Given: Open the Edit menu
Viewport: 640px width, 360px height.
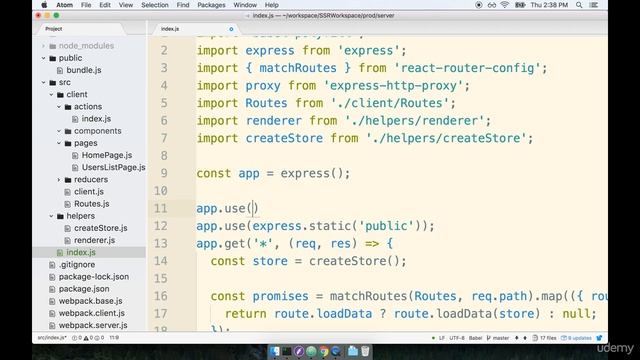Looking at the screenshot, I should coord(105,5).
